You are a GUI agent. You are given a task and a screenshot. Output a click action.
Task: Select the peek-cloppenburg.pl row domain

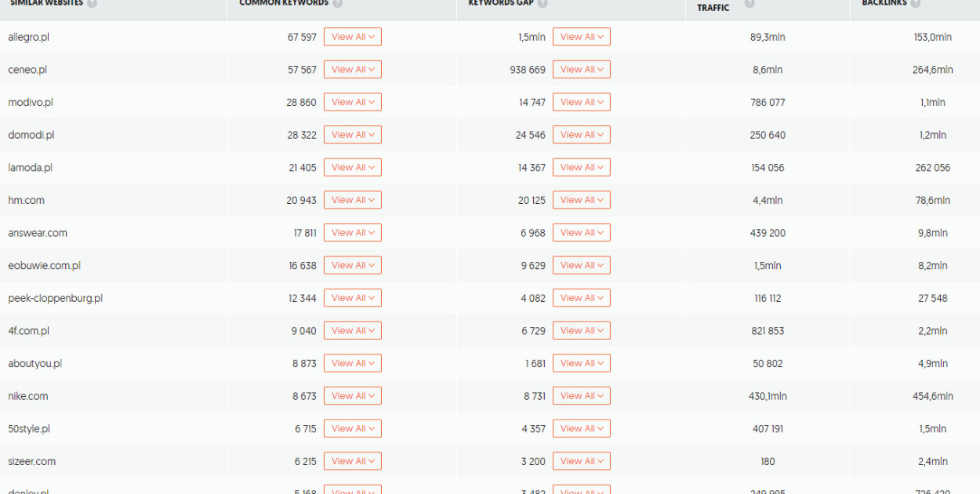pyautogui.click(x=56, y=298)
